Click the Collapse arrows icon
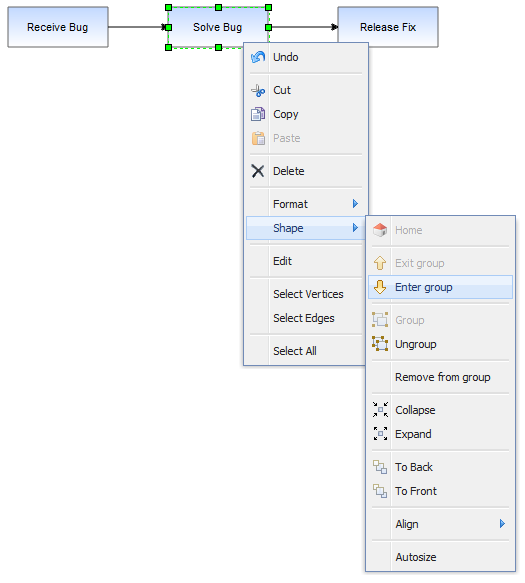 click(x=380, y=410)
